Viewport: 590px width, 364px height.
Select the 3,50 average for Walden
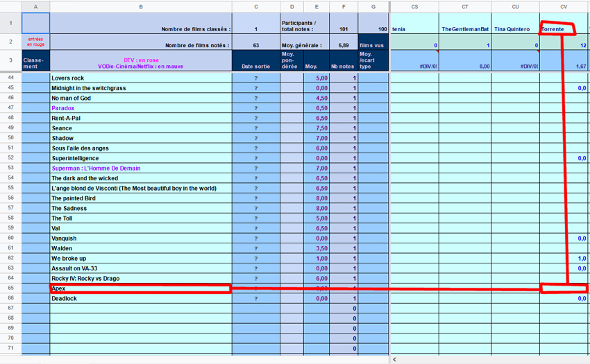coord(317,248)
